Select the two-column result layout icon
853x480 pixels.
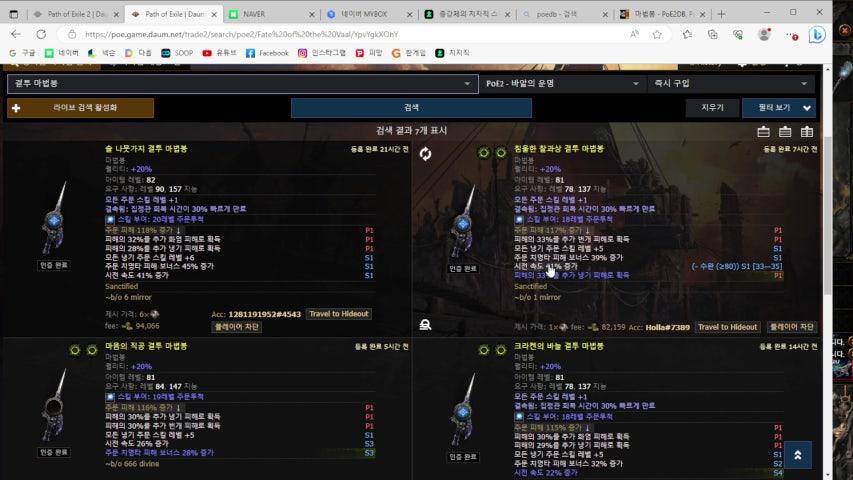[807, 131]
